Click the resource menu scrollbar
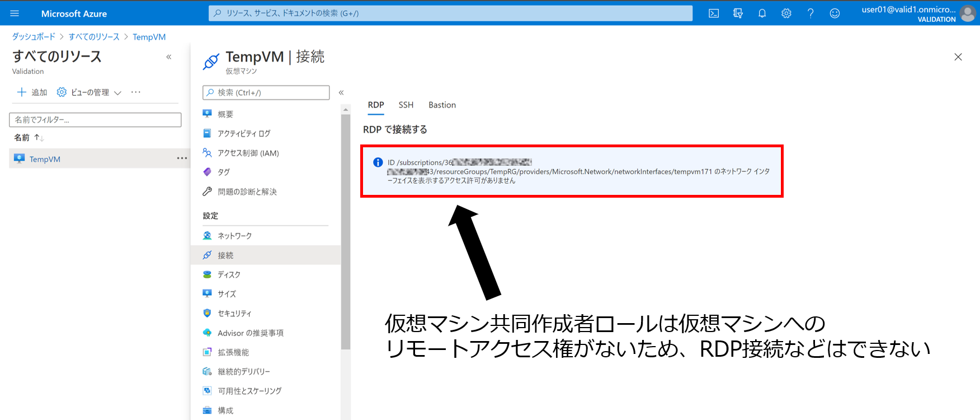 tap(346, 232)
